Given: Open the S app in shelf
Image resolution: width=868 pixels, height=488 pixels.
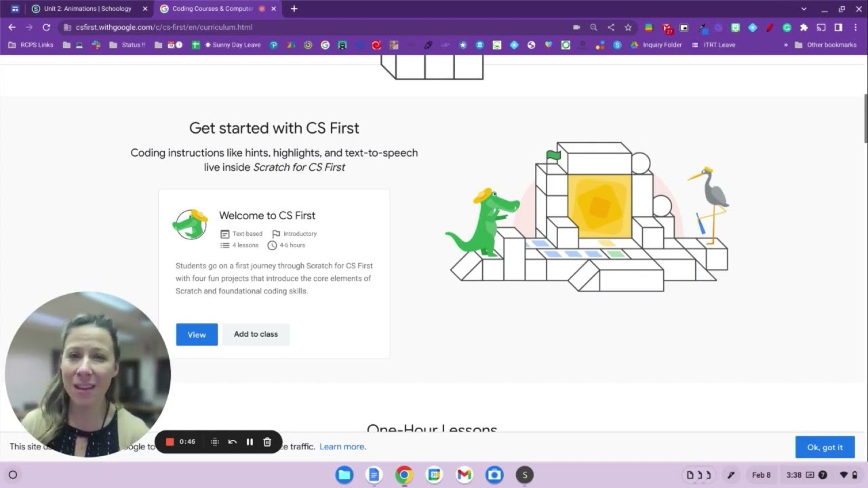Looking at the screenshot, I should (524, 474).
